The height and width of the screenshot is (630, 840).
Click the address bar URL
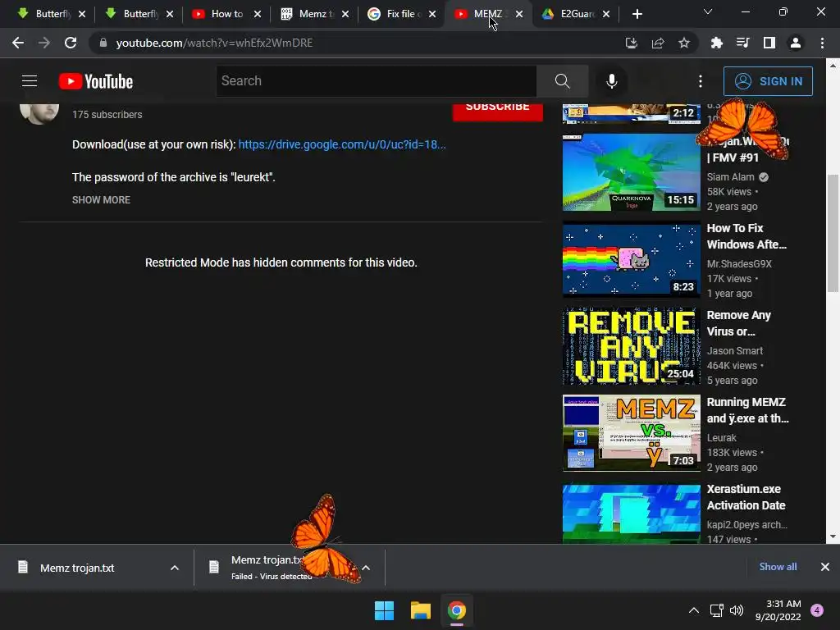[x=214, y=43]
